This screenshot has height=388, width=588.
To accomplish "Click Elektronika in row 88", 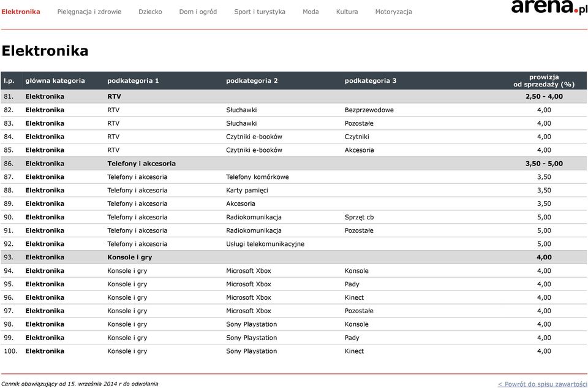I will click(x=45, y=190).
